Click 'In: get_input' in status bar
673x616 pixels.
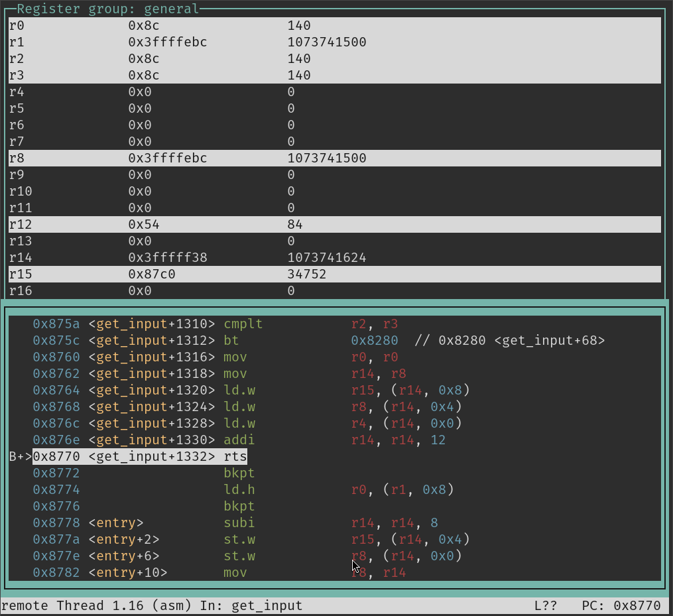(251, 605)
